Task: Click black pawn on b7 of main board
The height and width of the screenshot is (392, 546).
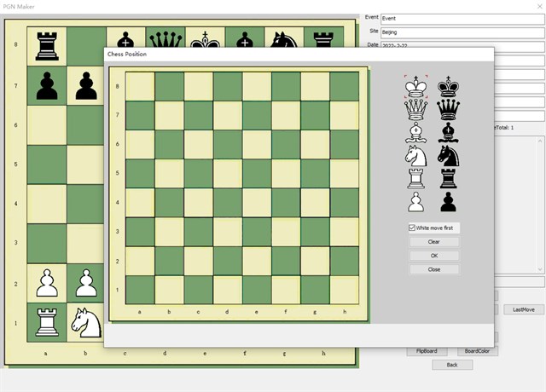Action: [86, 85]
